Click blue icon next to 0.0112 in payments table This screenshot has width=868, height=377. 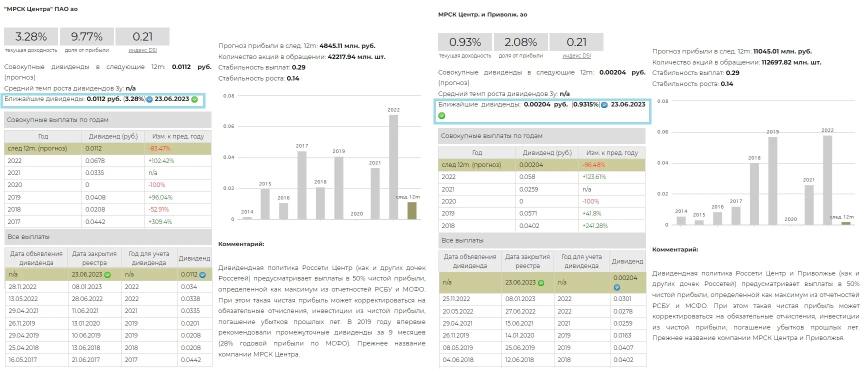(x=202, y=275)
